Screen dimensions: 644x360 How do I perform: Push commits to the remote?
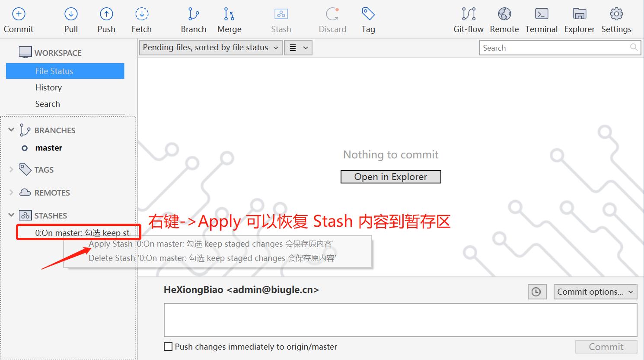coord(106,19)
